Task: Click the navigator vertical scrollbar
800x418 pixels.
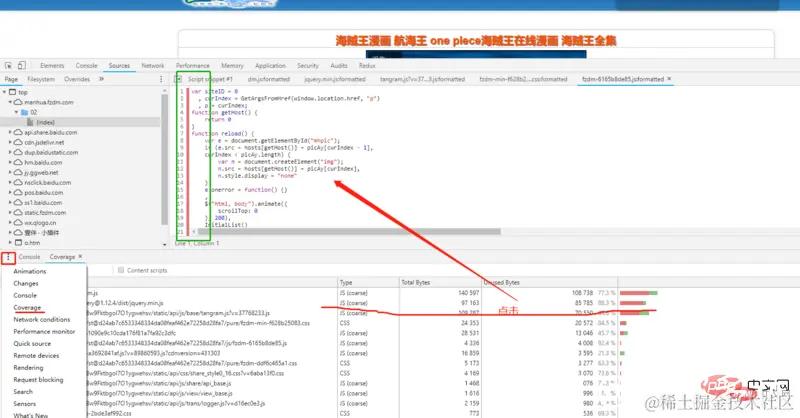Action: coord(164,159)
